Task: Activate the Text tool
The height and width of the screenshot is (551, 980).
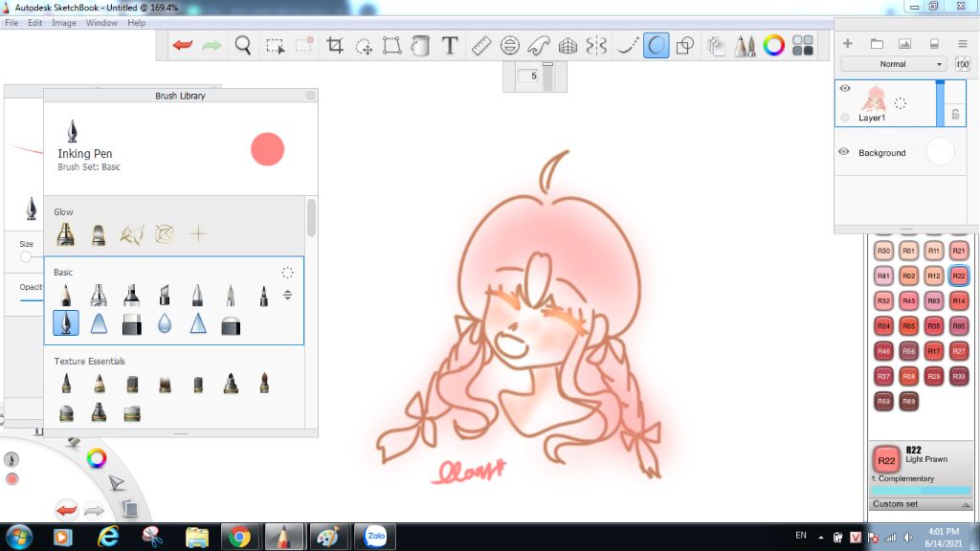Action: [450, 45]
